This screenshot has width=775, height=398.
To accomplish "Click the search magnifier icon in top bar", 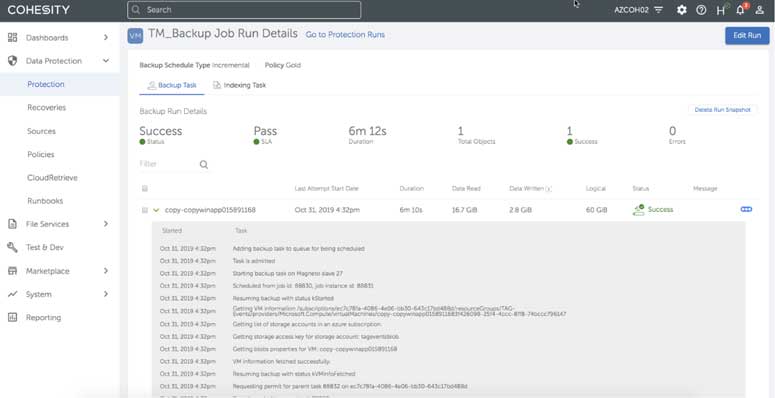I will tap(136, 10).
